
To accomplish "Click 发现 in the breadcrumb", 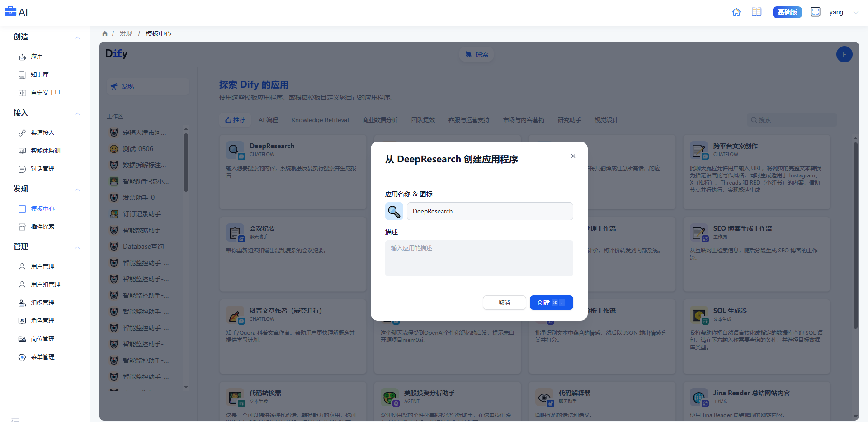I will pos(126,33).
